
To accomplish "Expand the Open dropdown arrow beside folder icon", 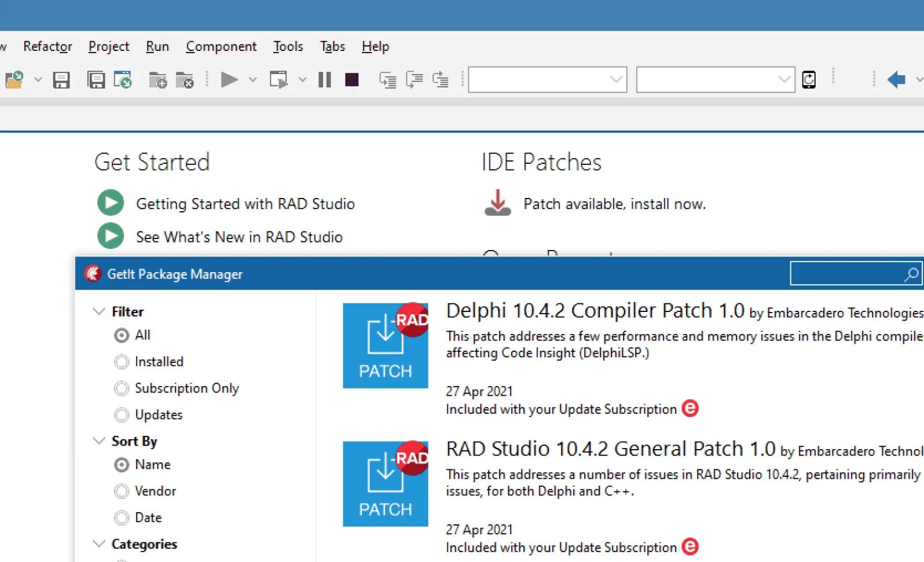I will 38,79.
